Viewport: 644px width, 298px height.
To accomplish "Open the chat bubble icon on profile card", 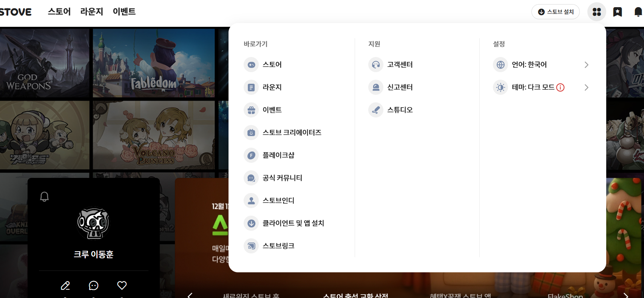I will pos(94,286).
